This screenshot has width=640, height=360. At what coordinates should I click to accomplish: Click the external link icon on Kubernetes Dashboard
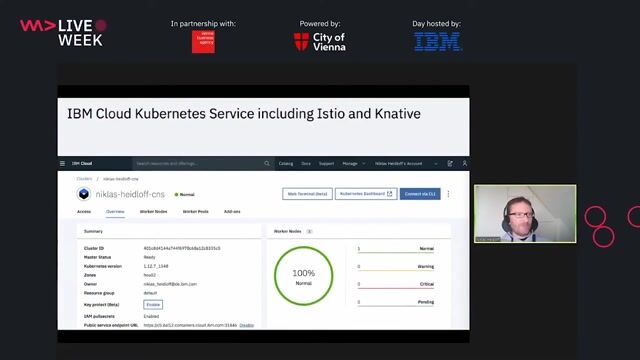coord(389,194)
